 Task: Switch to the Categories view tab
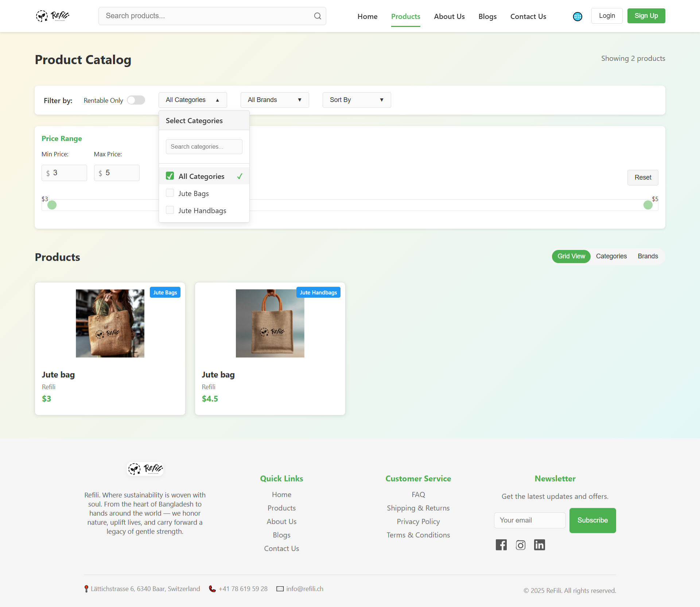click(x=611, y=256)
